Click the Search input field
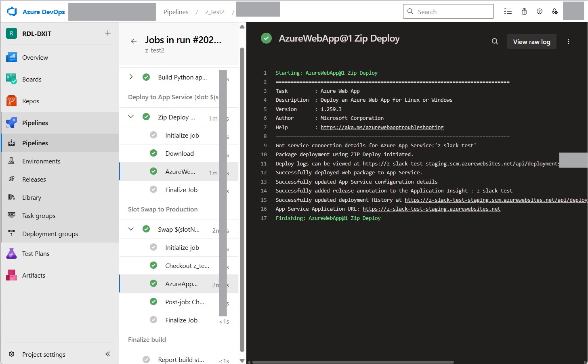 (448, 11)
